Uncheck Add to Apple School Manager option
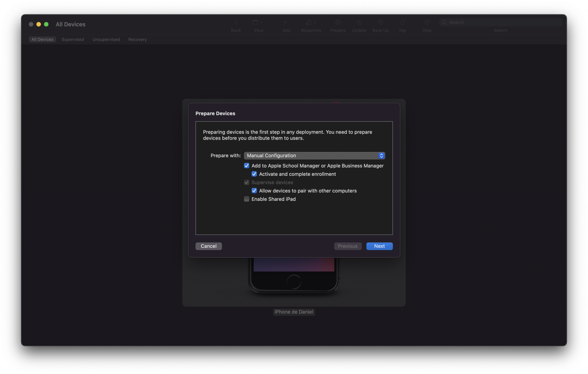The width and height of the screenshot is (588, 374). (247, 166)
